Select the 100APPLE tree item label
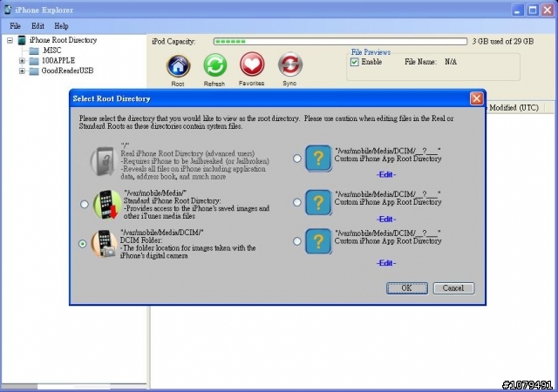Viewport: 558px width, 392px height. [58, 61]
